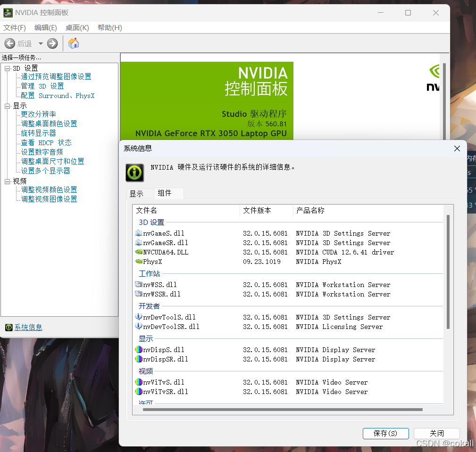Collapse the 视频 tree node

tap(7, 181)
